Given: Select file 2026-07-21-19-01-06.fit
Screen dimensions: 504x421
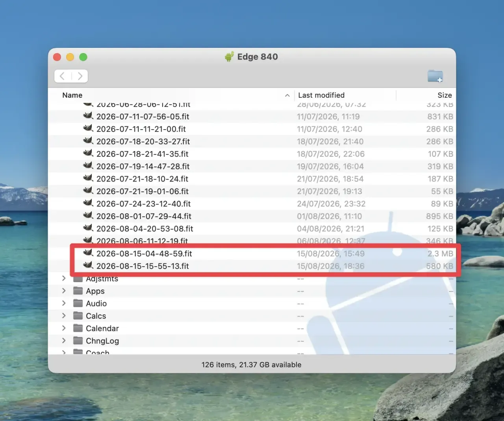Looking at the screenshot, I should [x=143, y=191].
